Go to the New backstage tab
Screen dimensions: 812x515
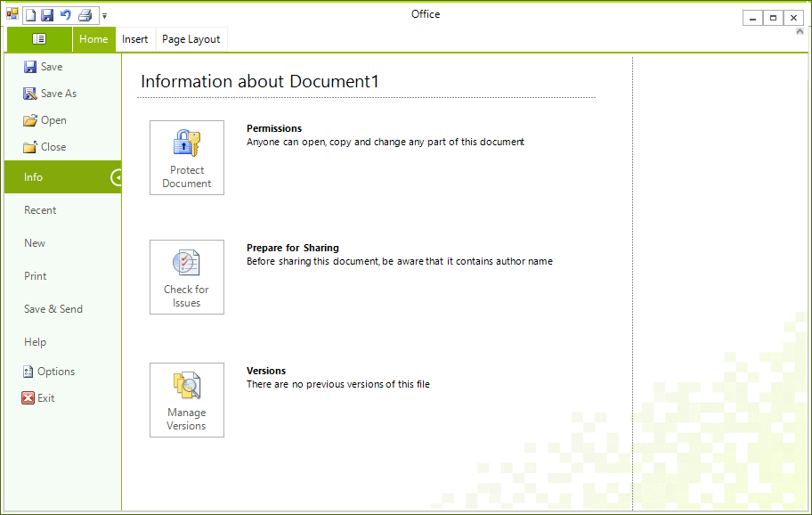tap(62, 243)
